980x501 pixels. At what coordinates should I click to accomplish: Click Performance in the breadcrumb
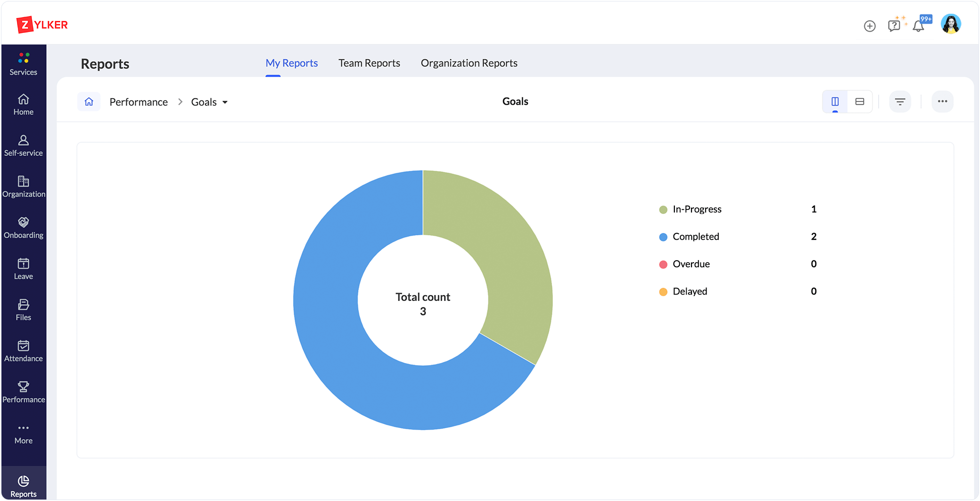138,102
